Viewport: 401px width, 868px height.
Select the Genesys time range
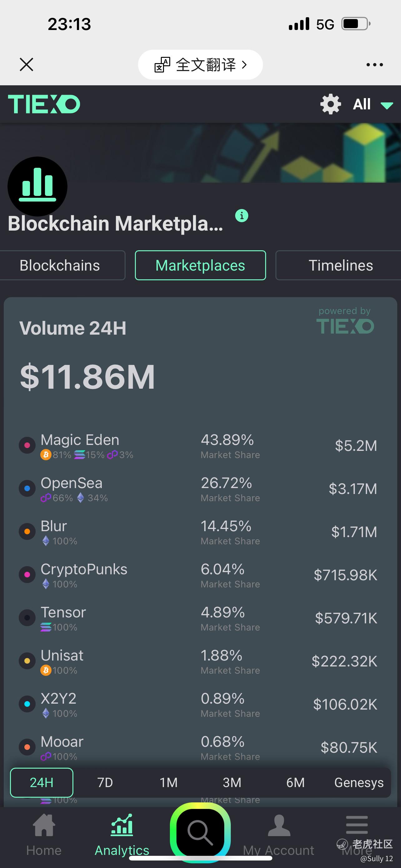pos(359,782)
